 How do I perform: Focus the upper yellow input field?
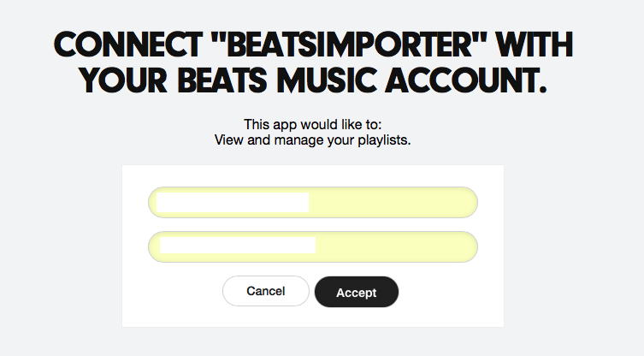312,203
